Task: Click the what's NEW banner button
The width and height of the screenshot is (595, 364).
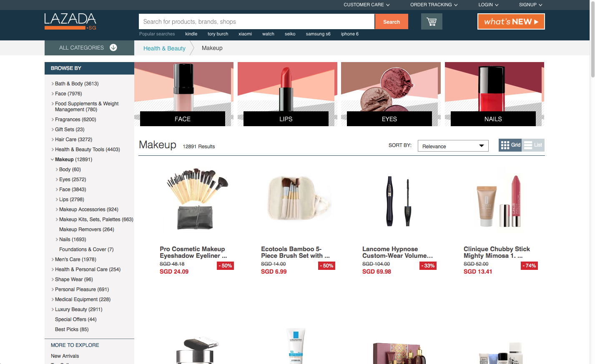Action: [x=511, y=22]
